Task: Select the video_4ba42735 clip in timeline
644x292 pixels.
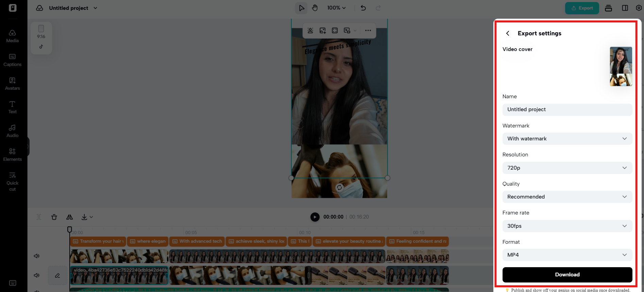Action: 119,275
